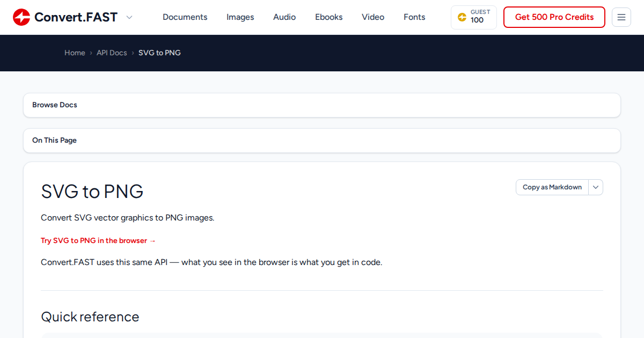
Task: Follow Try SVG to PNG in the browser link
Action: (98, 240)
